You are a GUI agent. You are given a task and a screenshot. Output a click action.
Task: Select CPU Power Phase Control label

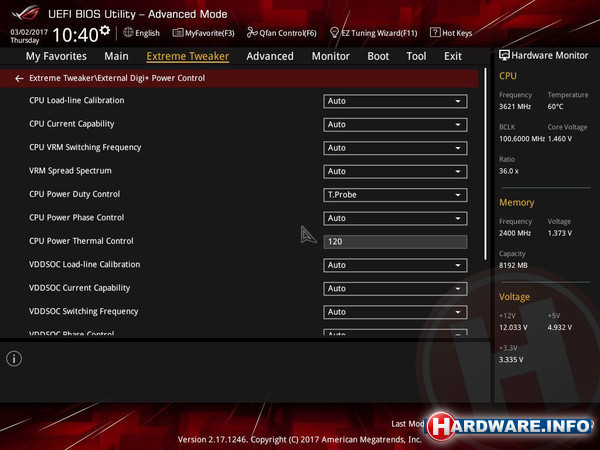click(x=77, y=218)
